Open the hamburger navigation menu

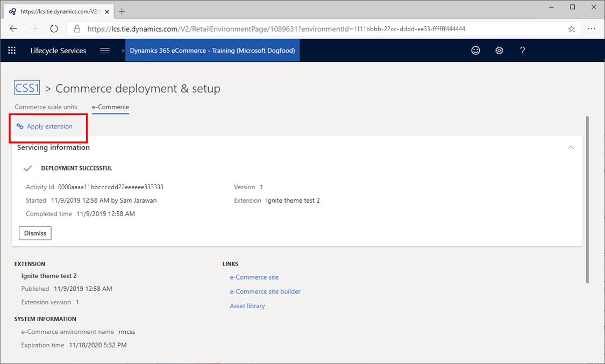(x=104, y=50)
